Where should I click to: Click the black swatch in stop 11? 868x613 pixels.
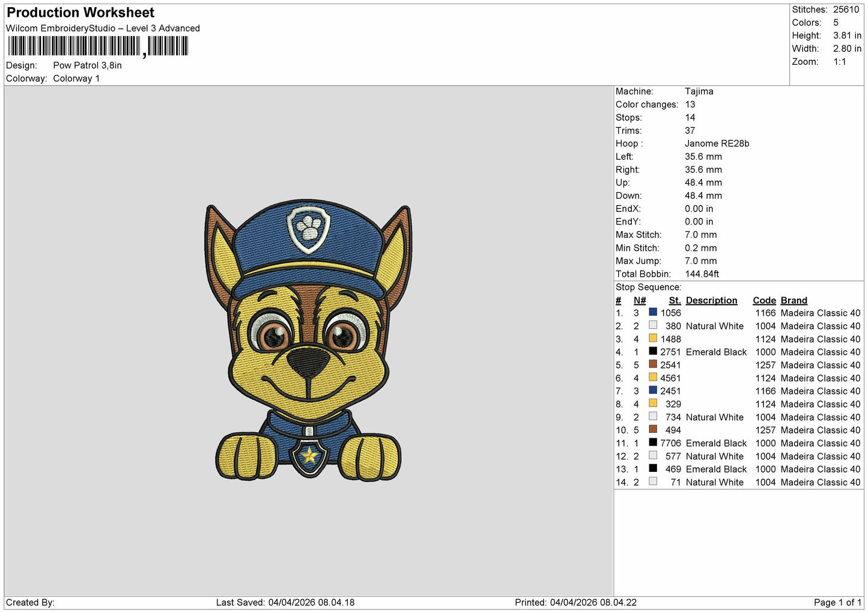653,442
